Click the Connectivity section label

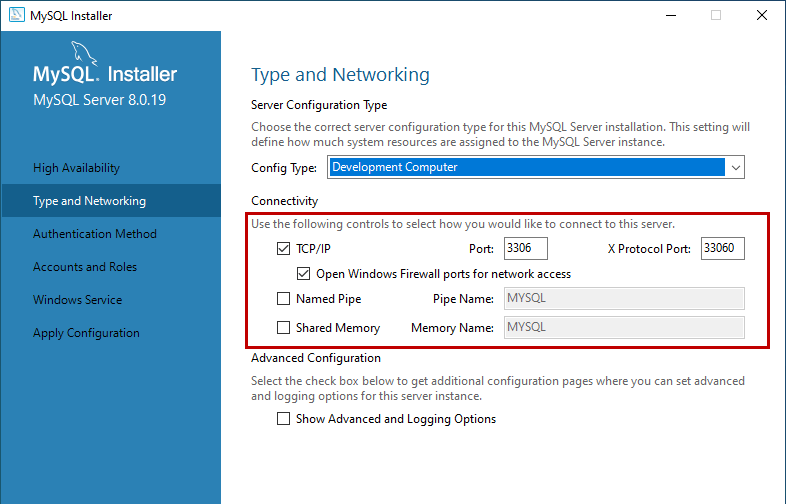click(284, 201)
